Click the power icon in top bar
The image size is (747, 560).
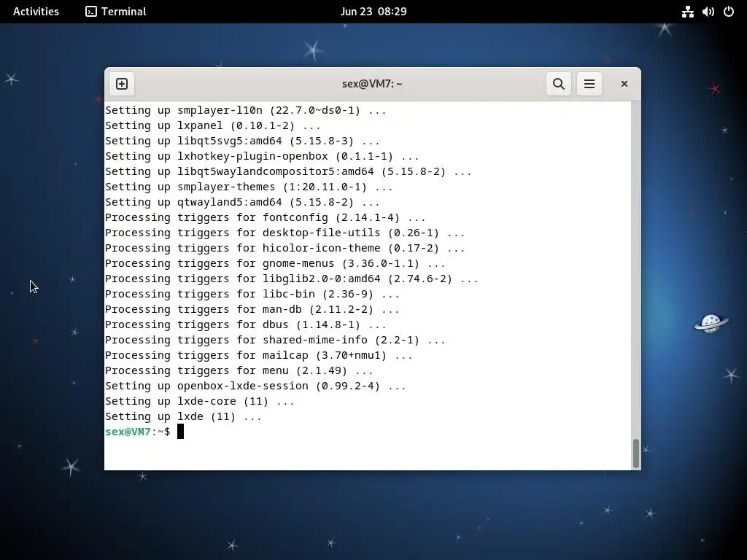tap(729, 12)
